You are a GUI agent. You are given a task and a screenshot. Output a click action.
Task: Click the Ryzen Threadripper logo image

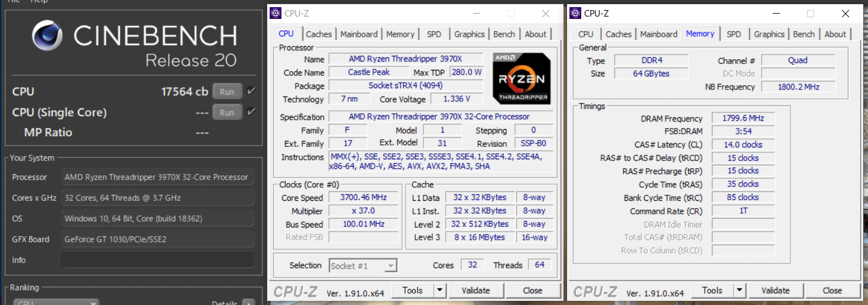pyautogui.click(x=521, y=79)
